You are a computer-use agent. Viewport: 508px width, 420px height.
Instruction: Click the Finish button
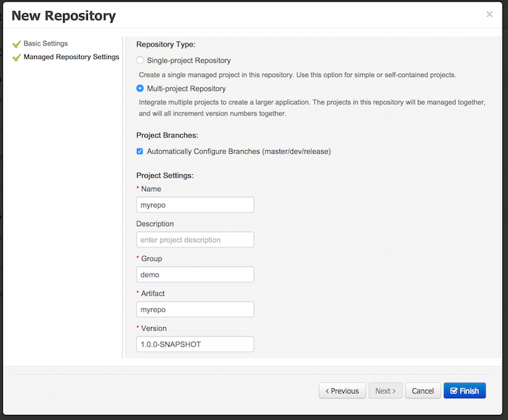(x=464, y=391)
